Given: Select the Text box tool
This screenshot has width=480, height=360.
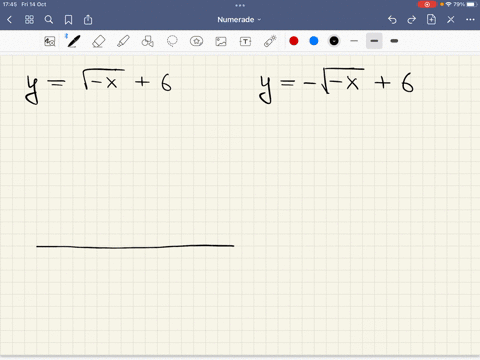Looking at the screenshot, I should click(245, 41).
